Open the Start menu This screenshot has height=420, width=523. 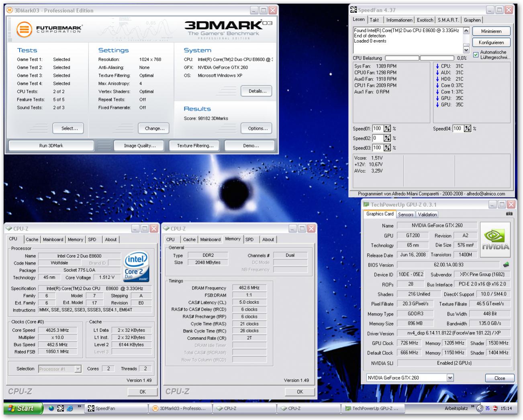click(23, 408)
